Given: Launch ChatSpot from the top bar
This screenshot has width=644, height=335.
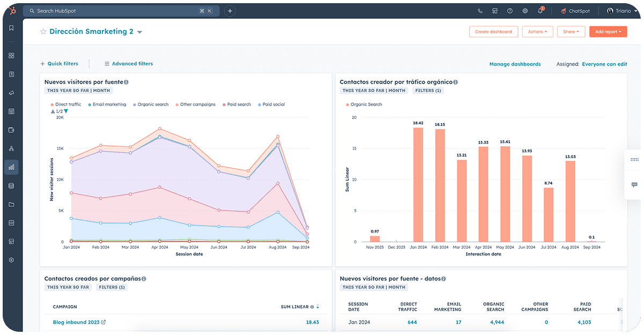Looking at the screenshot, I should click(x=575, y=11).
